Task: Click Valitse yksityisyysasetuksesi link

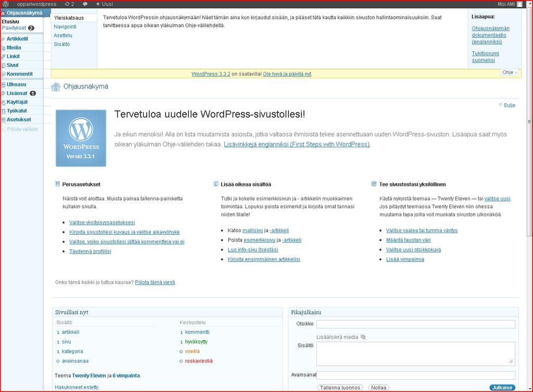Action: [102, 222]
